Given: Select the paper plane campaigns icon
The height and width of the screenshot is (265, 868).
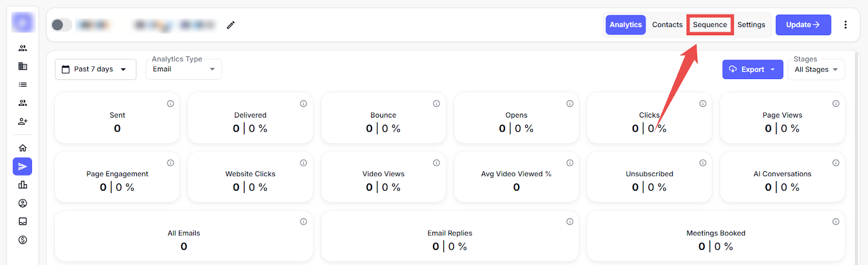Looking at the screenshot, I should click(x=22, y=166).
